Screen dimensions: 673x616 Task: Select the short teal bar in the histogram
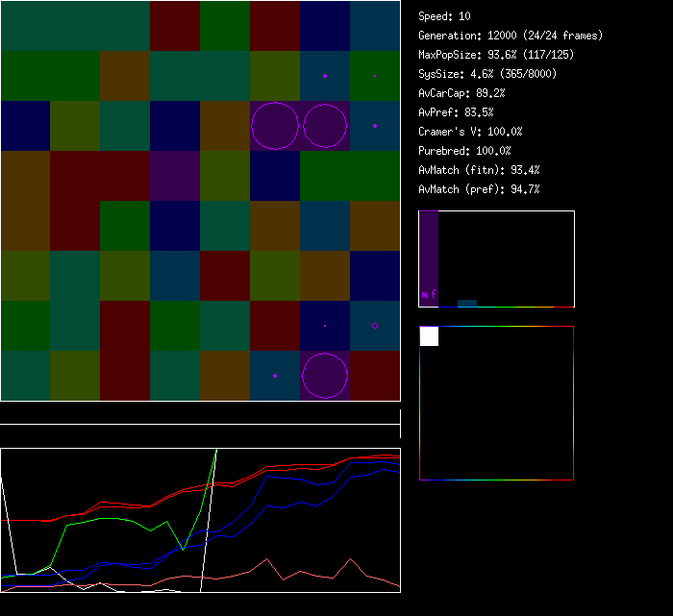click(x=467, y=303)
